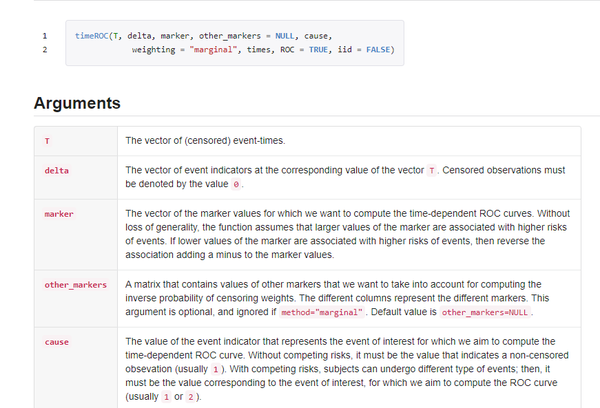Select the delta argument name cell
The height and width of the screenshot is (408, 600).
click(56, 170)
